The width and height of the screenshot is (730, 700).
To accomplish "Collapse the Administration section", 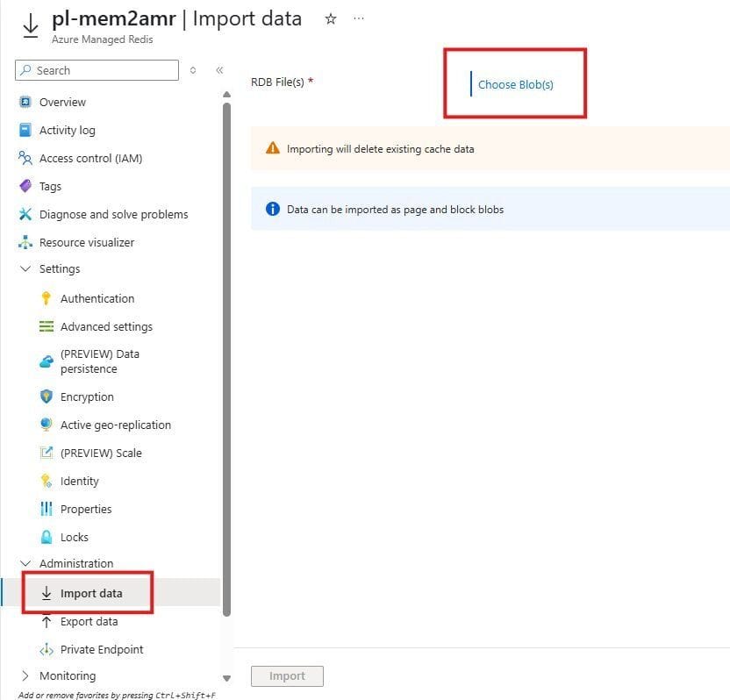I will [x=25, y=563].
